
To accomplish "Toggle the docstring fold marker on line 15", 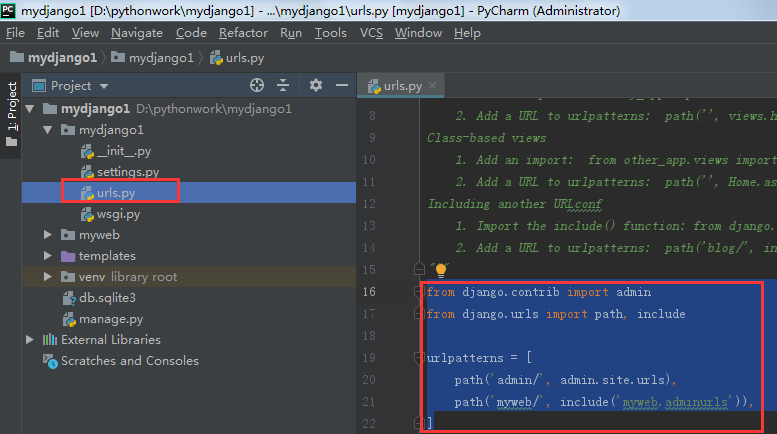I will coord(419,270).
